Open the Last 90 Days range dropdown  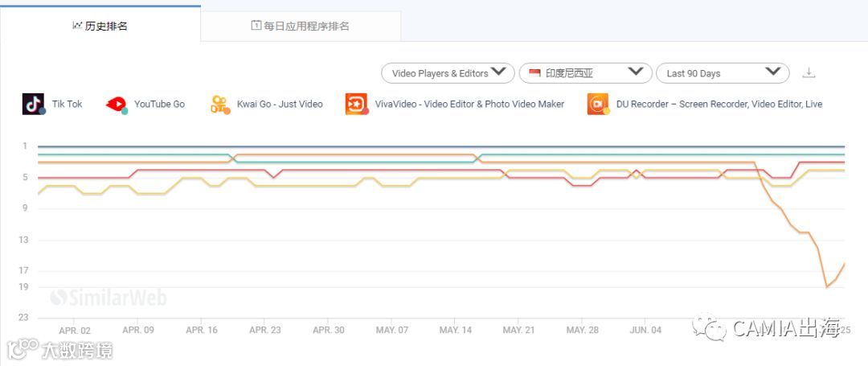pos(723,73)
